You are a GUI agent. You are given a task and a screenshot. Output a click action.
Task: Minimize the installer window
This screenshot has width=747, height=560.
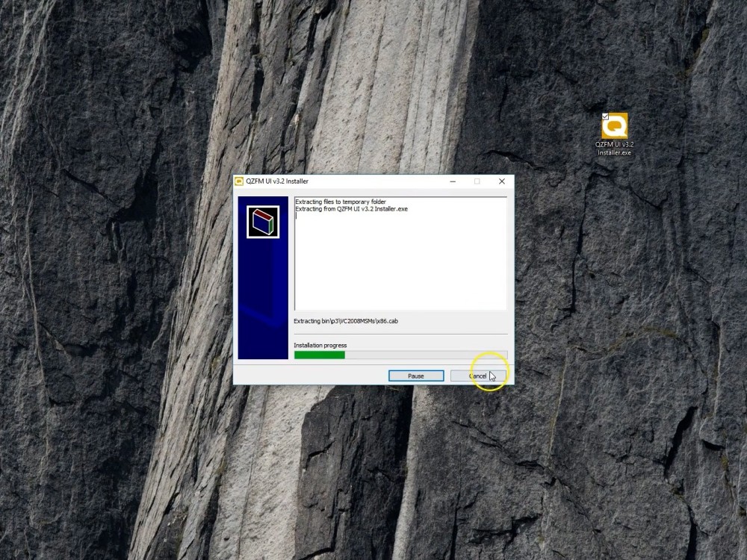(453, 181)
